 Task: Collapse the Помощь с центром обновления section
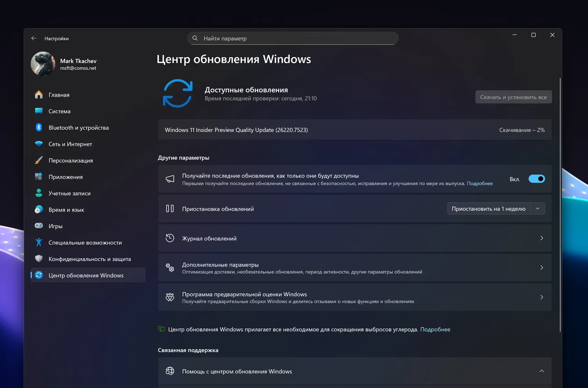(x=541, y=371)
